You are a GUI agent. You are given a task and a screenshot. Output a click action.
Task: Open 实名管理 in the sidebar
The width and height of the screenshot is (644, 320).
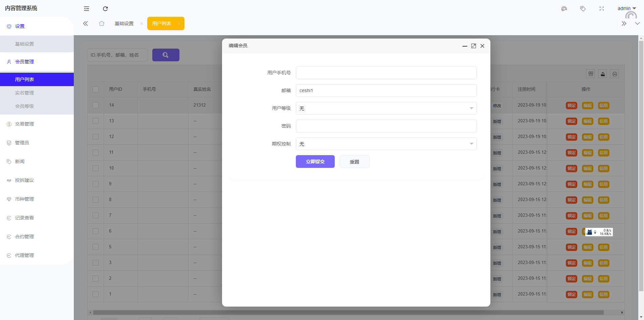(x=24, y=93)
